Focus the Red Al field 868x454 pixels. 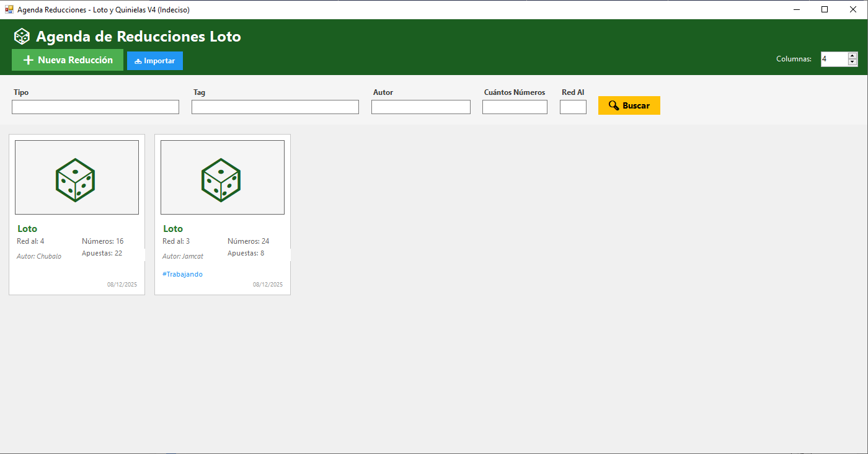point(573,107)
